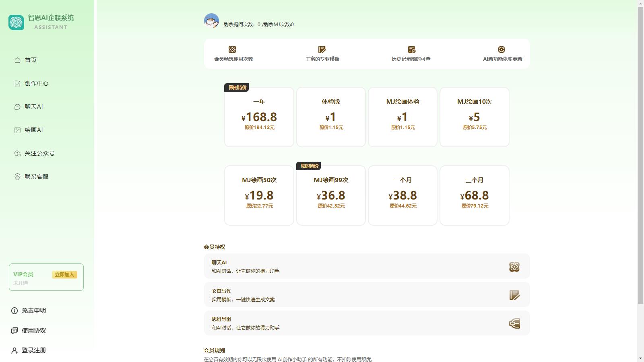Open the 免责申明 link
This screenshot has height=362, width=644.
[33, 311]
